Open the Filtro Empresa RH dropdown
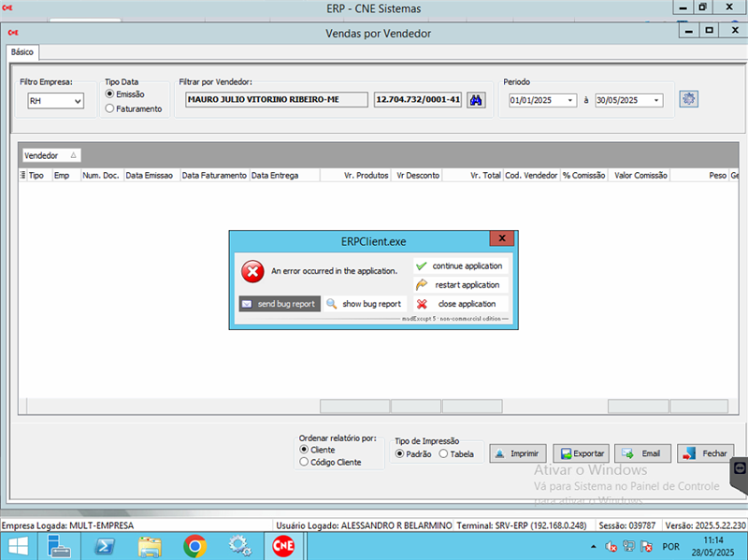 (x=77, y=101)
